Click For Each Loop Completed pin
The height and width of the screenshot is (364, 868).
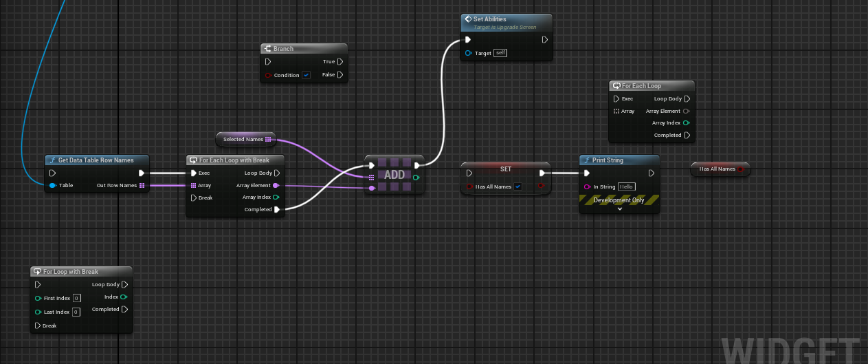point(687,136)
